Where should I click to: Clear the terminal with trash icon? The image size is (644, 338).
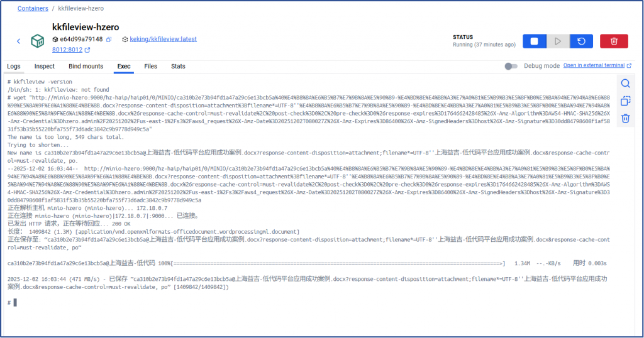625,118
